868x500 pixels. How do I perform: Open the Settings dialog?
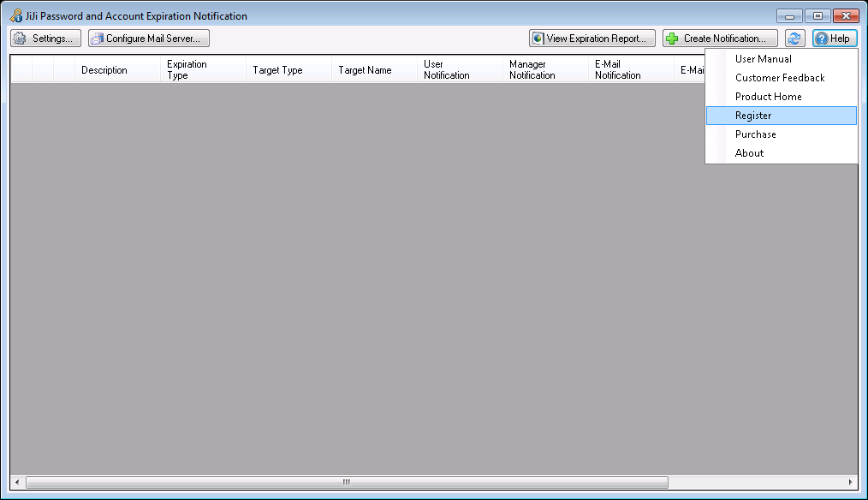tap(45, 39)
